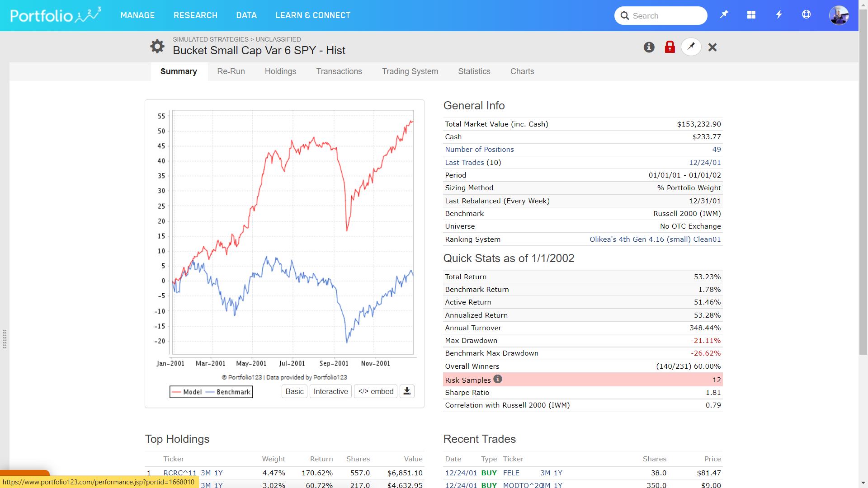
Task: Open user profile avatar menu
Action: click(x=839, y=15)
